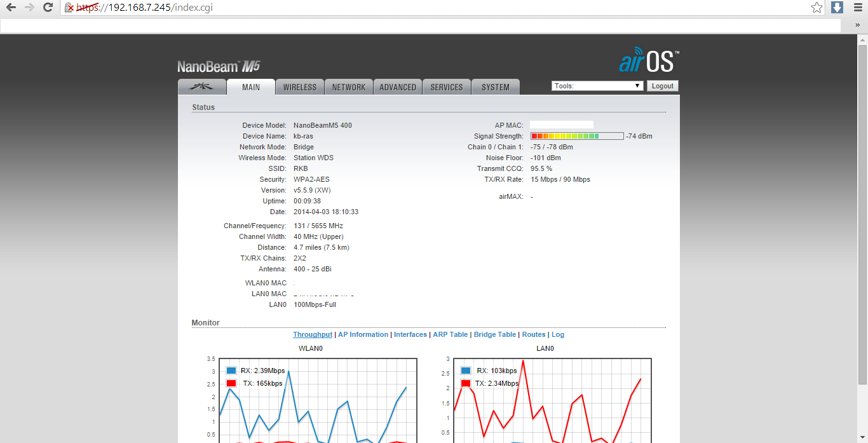868x443 pixels.
Task: Click the Signal Strength color bar
Action: tap(576, 136)
